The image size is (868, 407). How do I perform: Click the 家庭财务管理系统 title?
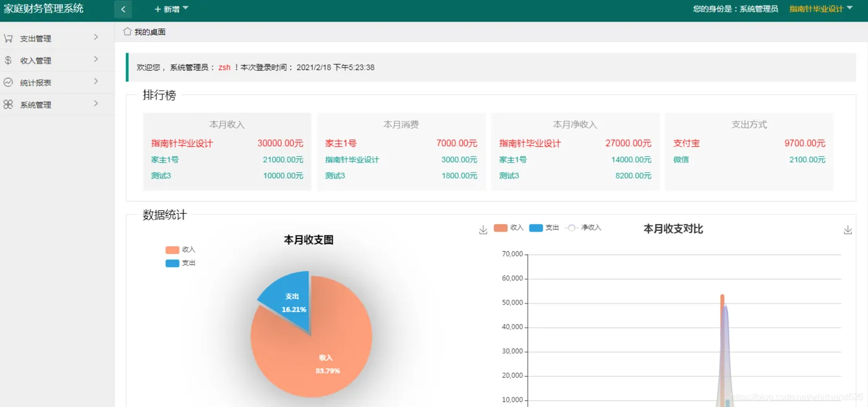(43, 9)
